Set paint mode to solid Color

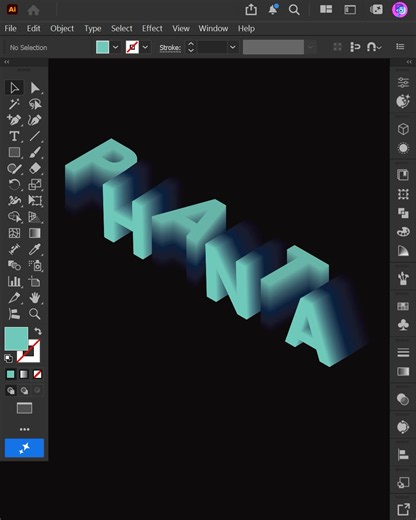tap(11, 374)
